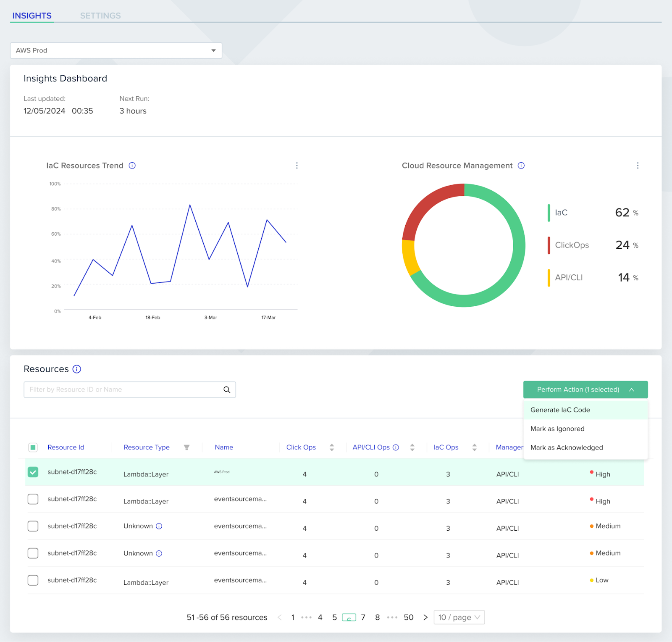The image size is (672, 642).
Task: Toggle the select-all header checkbox
Action: tap(33, 447)
